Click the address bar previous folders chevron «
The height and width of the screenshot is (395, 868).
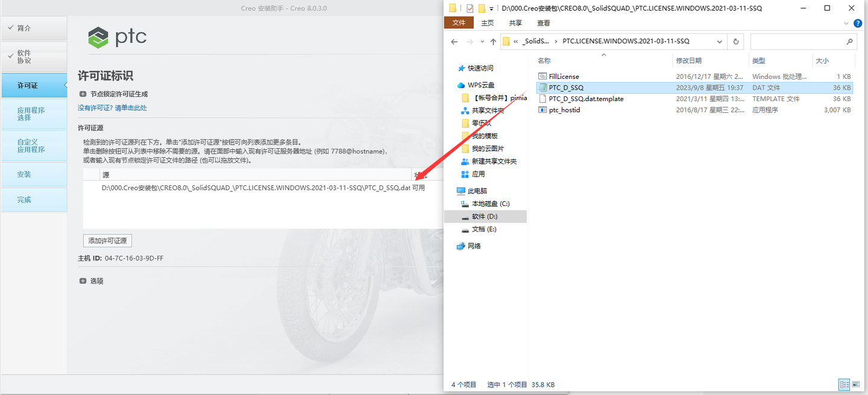(516, 42)
